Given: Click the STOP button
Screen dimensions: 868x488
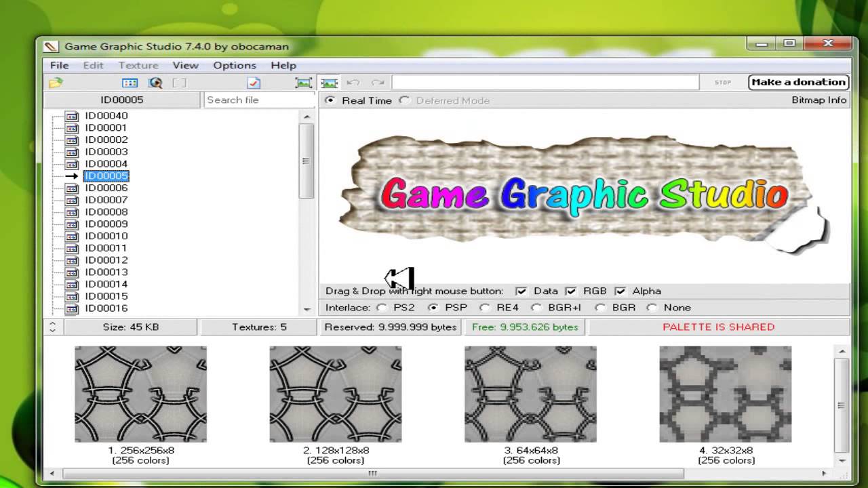Looking at the screenshot, I should pos(723,83).
